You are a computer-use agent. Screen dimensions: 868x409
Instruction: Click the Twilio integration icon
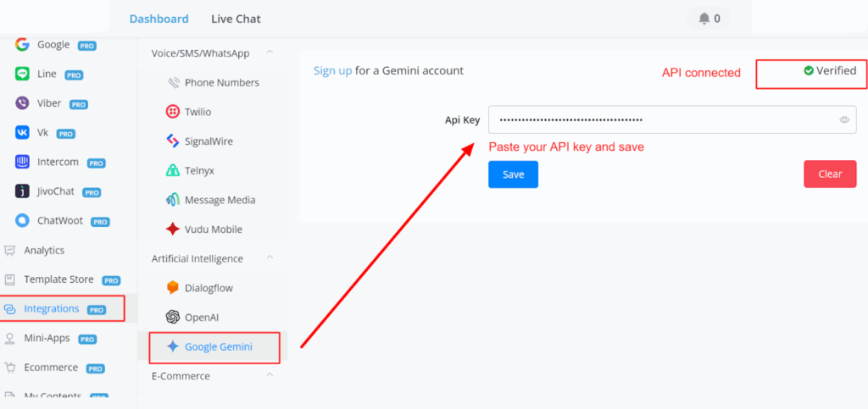coord(173,112)
